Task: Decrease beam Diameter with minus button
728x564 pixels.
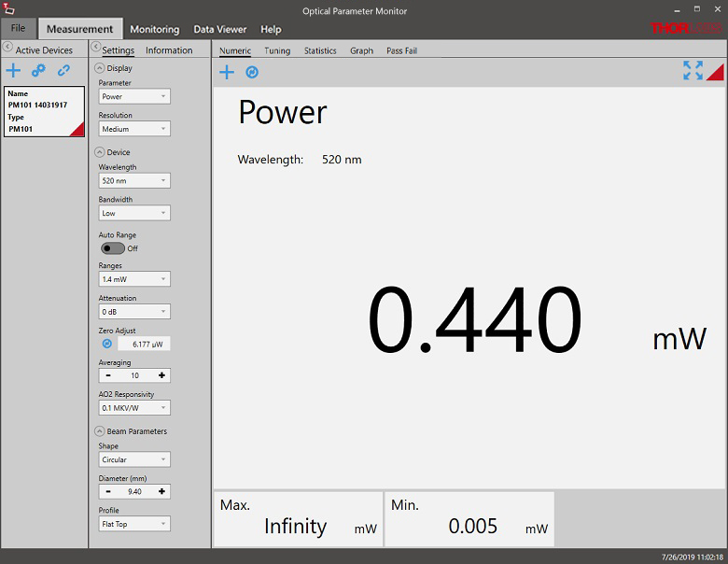Action: (x=107, y=491)
